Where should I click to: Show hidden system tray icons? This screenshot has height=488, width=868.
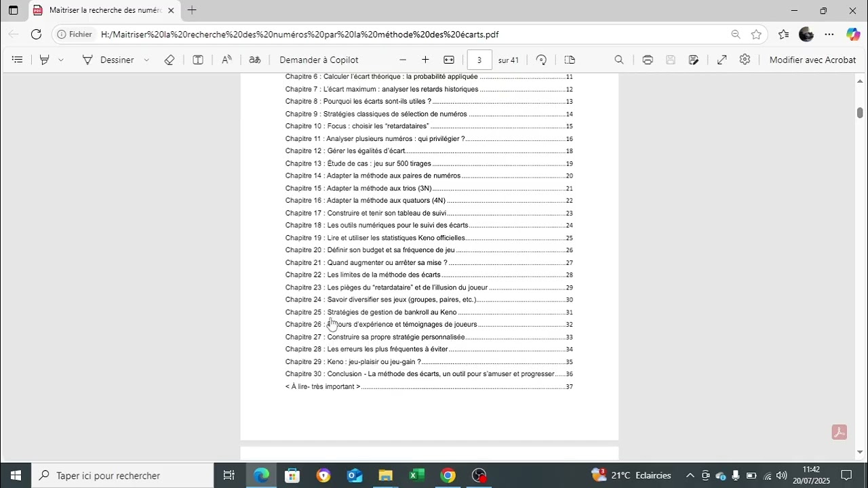690,475
